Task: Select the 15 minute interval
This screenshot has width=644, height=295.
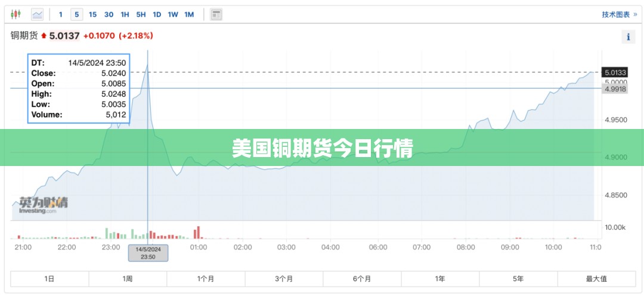Action: coord(93,14)
